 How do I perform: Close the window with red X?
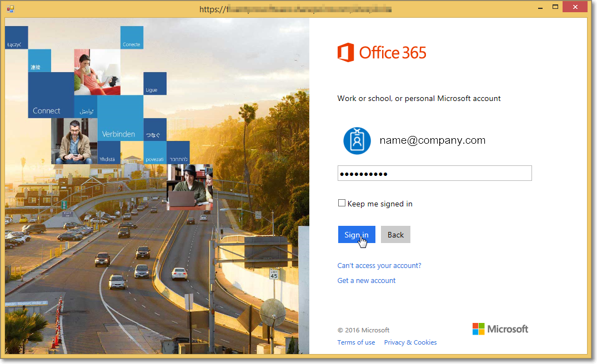(x=575, y=7)
